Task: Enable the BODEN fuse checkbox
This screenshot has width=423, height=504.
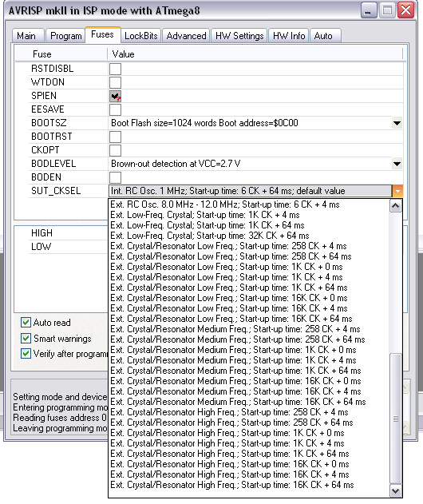Action: [115, 177]
